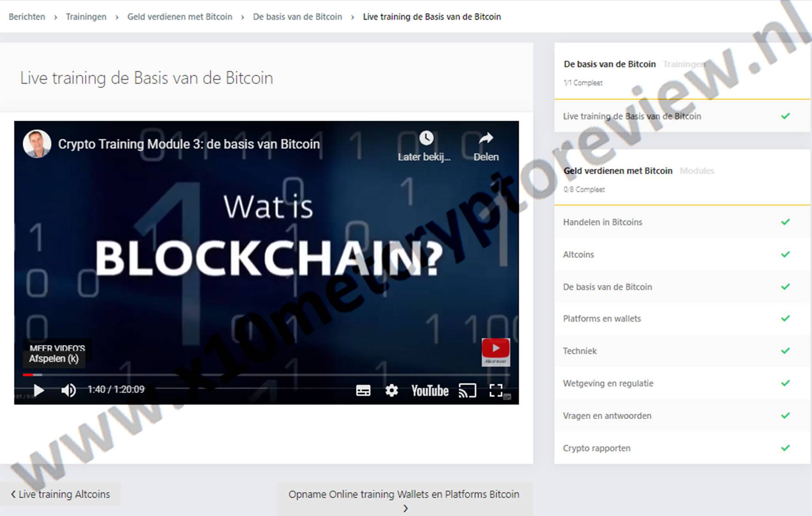
Task: Seek along the video progress bar
Action: click(x=266, y=375)
